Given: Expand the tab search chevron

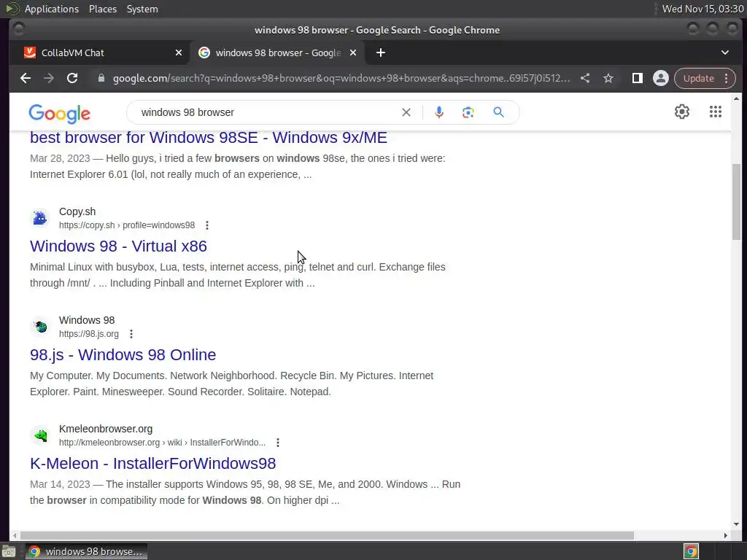Looking at the screenshot, I should coord(725,52).
